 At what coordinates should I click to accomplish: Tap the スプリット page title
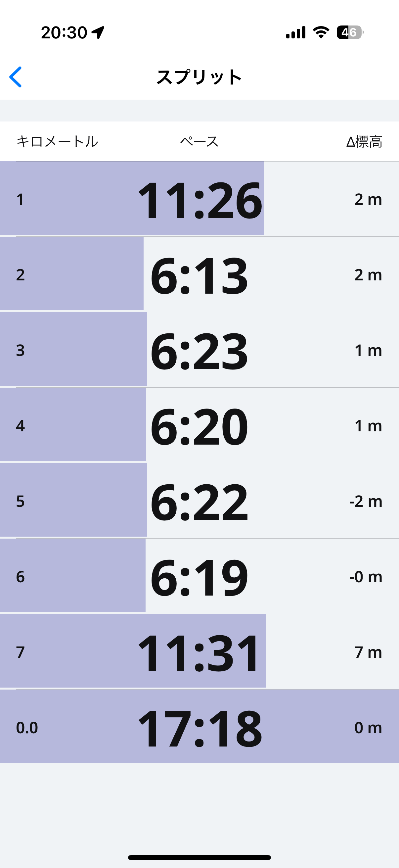tap(199, 77)
